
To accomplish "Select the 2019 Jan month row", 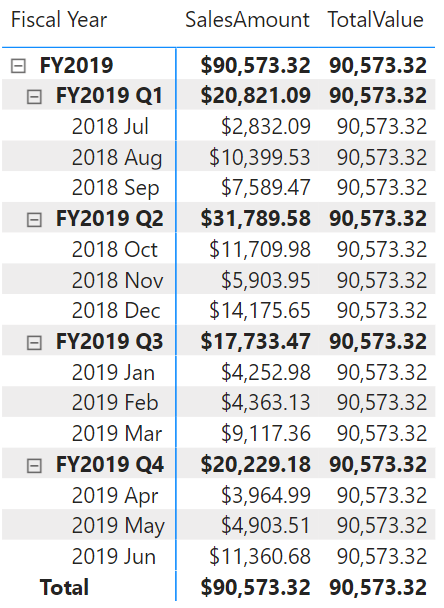I will [218, 372].
